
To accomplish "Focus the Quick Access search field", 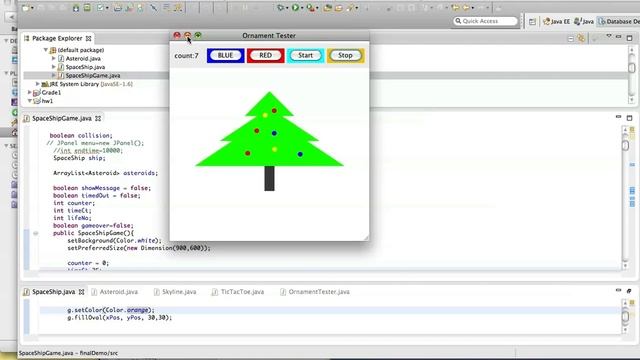I will click(x=485, y=21).
